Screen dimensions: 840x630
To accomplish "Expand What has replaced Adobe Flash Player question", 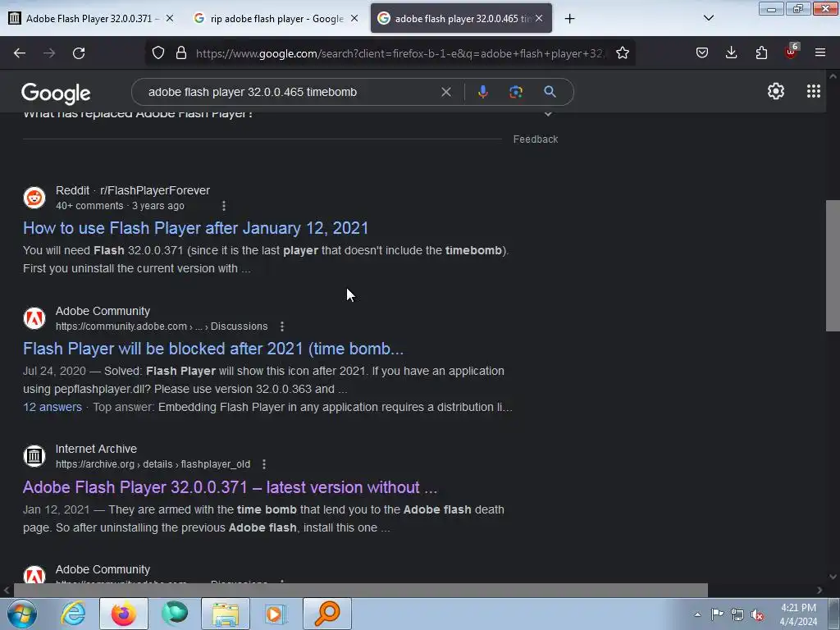I will click(548, 114).
